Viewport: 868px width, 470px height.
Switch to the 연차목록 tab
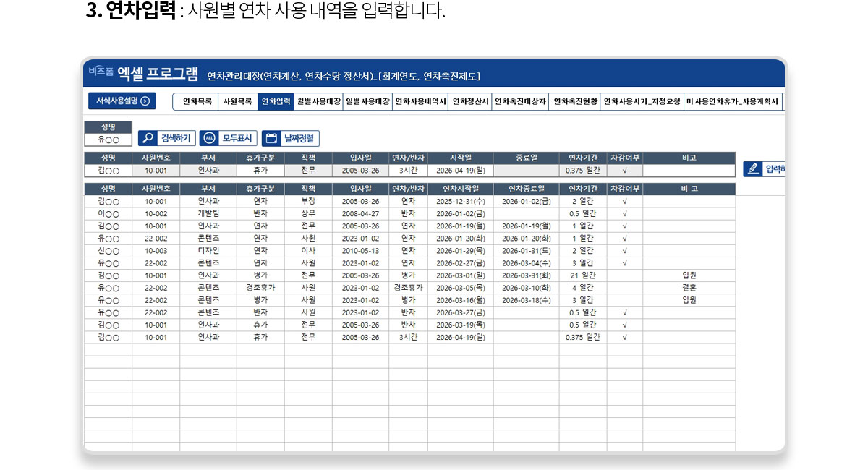pyautogui.click(x=196, y=102)
